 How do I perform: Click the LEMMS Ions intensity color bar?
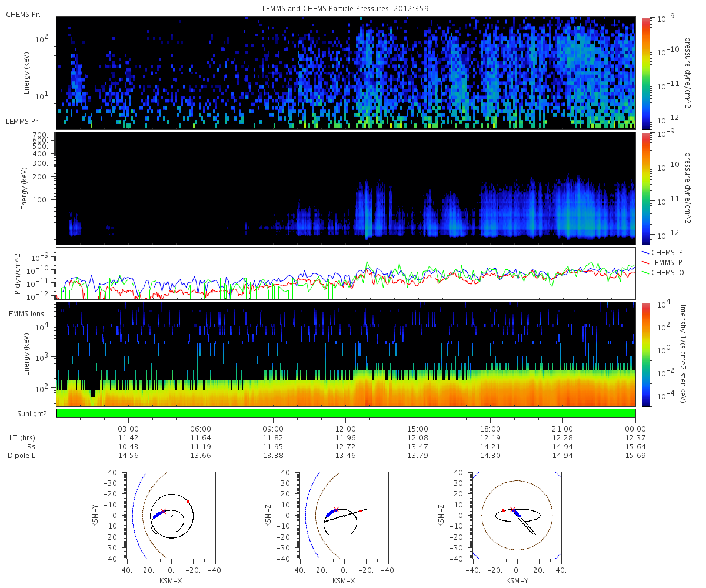pyautogui.click(x=645, y=354)
